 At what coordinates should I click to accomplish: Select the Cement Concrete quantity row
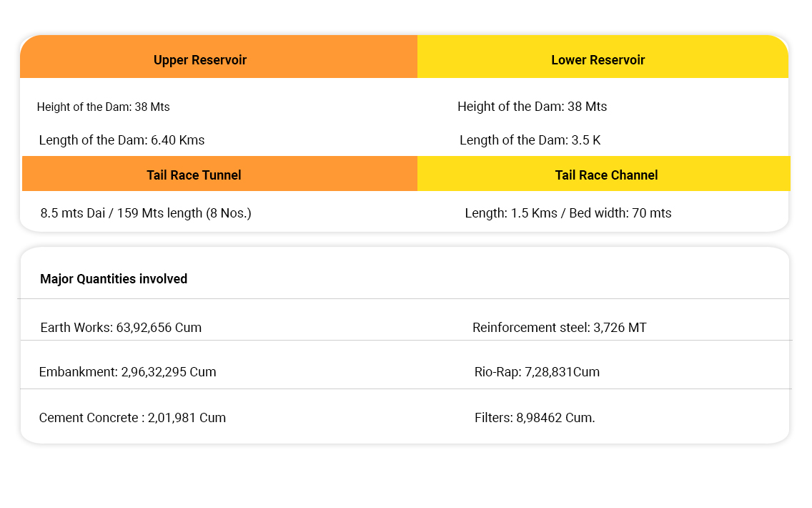(132, 418)
